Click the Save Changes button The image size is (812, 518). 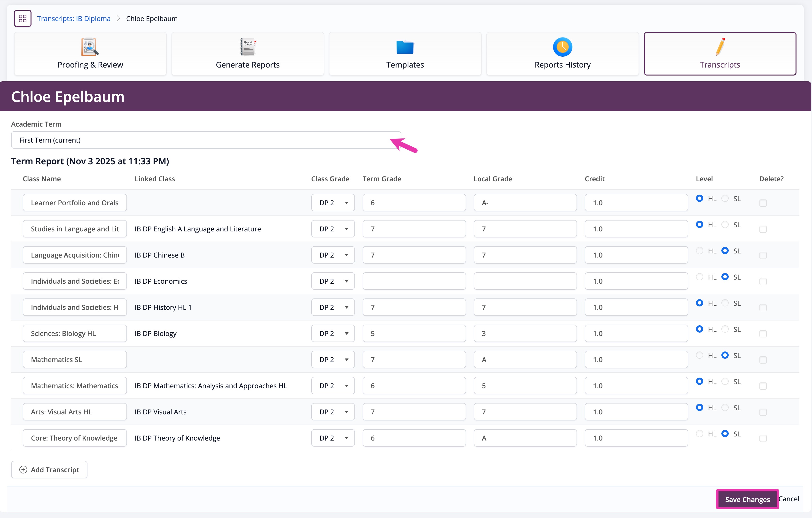tap(747, 499)
